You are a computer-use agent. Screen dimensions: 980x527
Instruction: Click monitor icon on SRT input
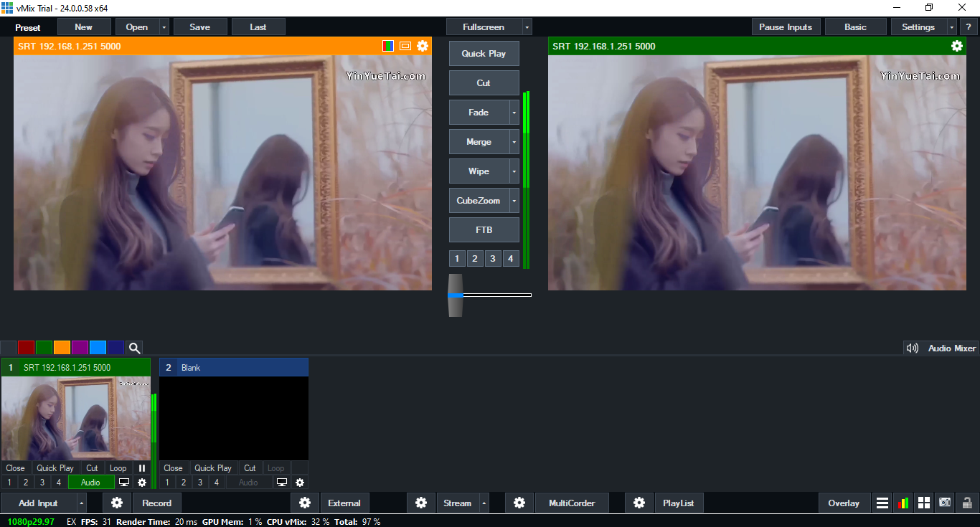pos(124,483)
